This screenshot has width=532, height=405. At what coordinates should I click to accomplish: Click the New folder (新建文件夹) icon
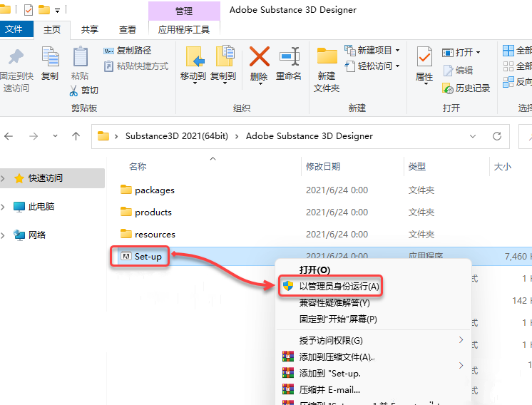coord(327,56)
